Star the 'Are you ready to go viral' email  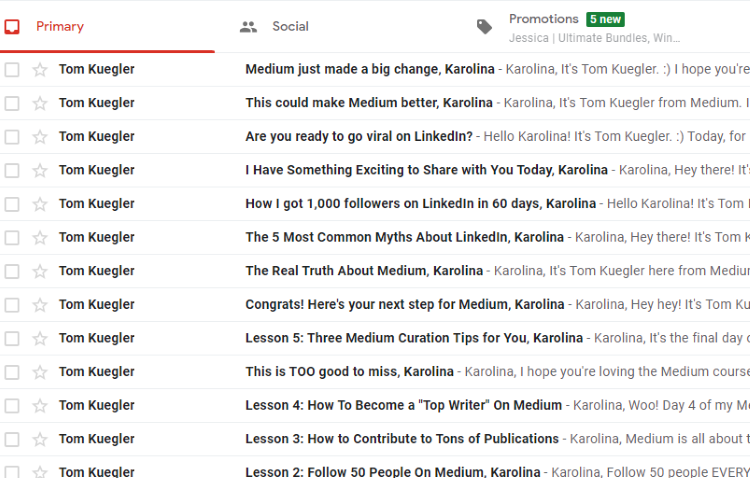tap(40, 137)
